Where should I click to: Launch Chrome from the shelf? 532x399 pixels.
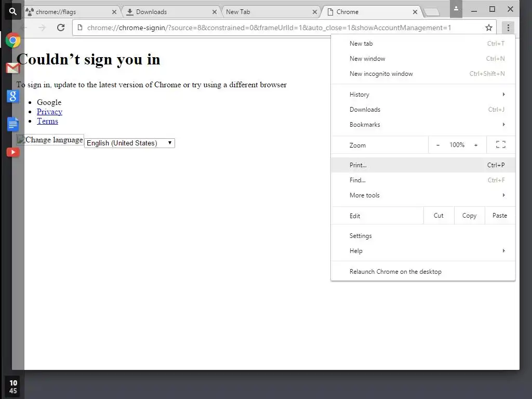pyautogui.click(x=13, y=41)
